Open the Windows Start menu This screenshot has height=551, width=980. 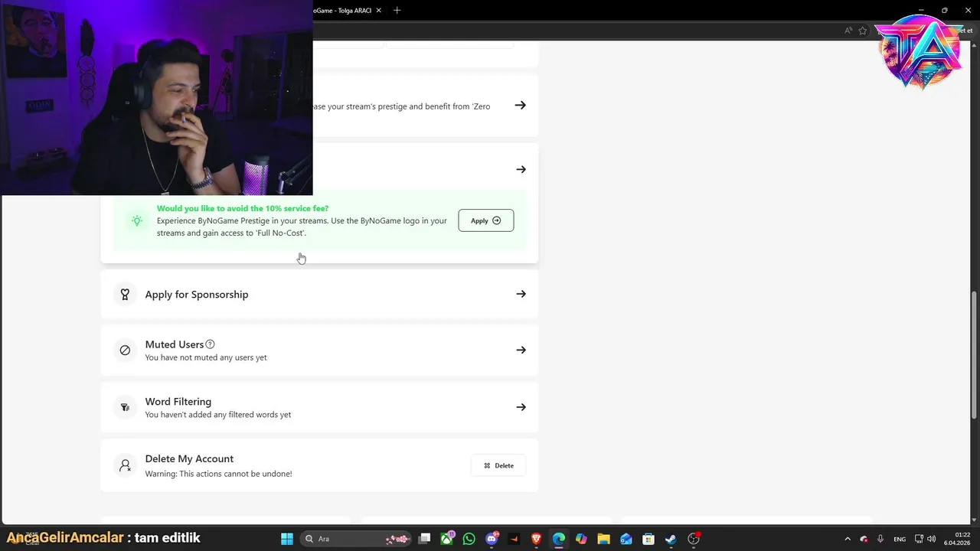[287, 539]
